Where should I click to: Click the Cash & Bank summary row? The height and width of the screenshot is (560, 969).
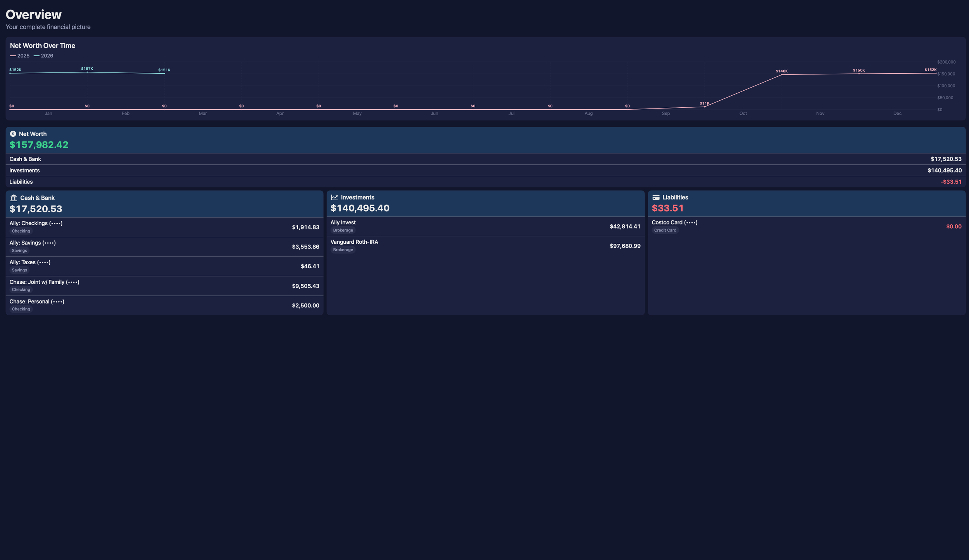(485, 159)
